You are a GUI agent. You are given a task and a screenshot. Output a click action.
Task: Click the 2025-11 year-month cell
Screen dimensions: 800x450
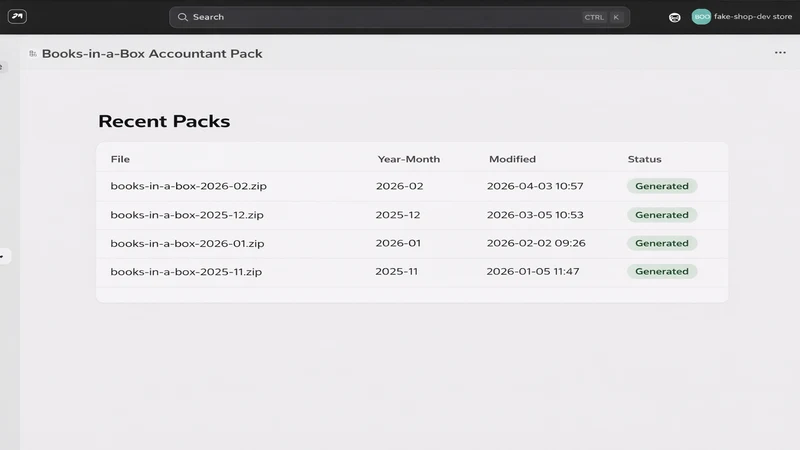[396, 271]
